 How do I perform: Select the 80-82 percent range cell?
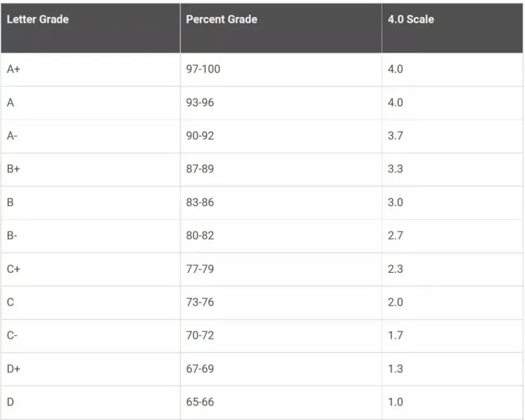[x=200, y=236]
